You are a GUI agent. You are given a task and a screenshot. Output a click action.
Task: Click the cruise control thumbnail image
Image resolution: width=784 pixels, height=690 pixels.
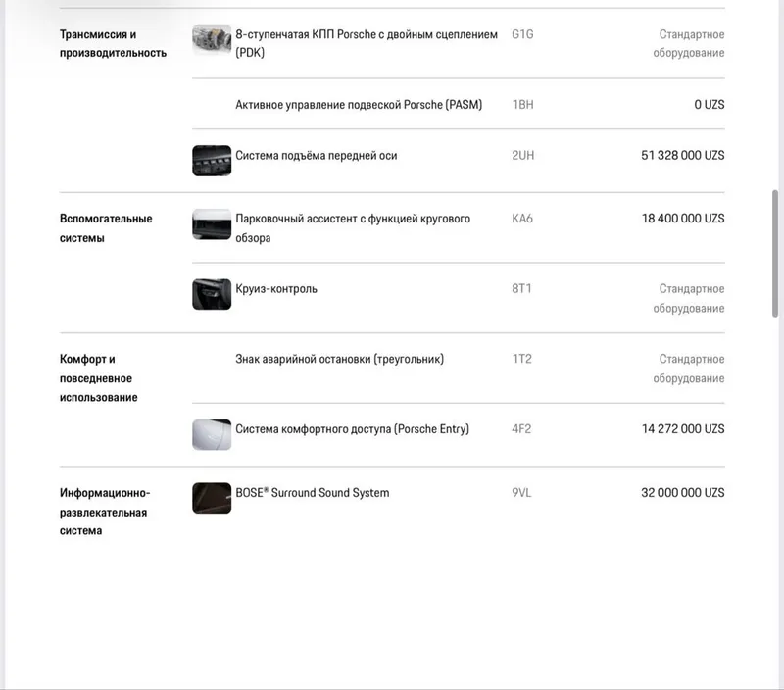pyautogui.click(x=212, y=294)
